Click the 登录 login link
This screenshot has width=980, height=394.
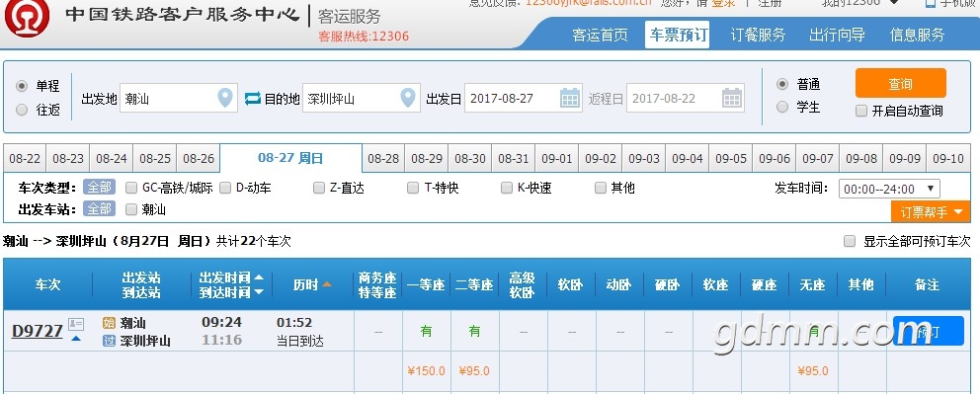coord(724,3)
